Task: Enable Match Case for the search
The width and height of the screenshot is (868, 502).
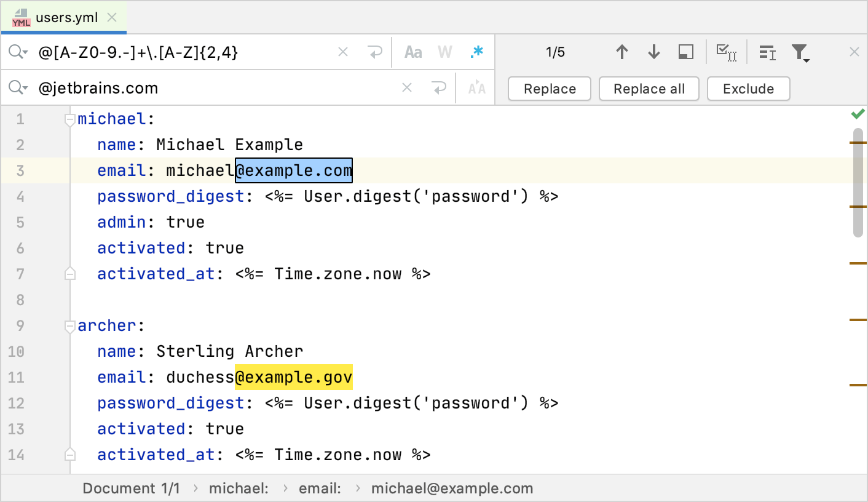Action: click(412, 52)
